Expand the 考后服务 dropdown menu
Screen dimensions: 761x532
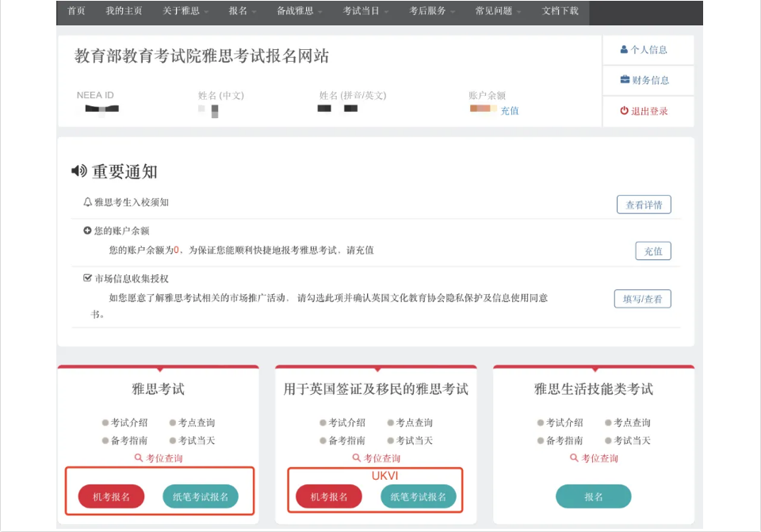(432, 10)
